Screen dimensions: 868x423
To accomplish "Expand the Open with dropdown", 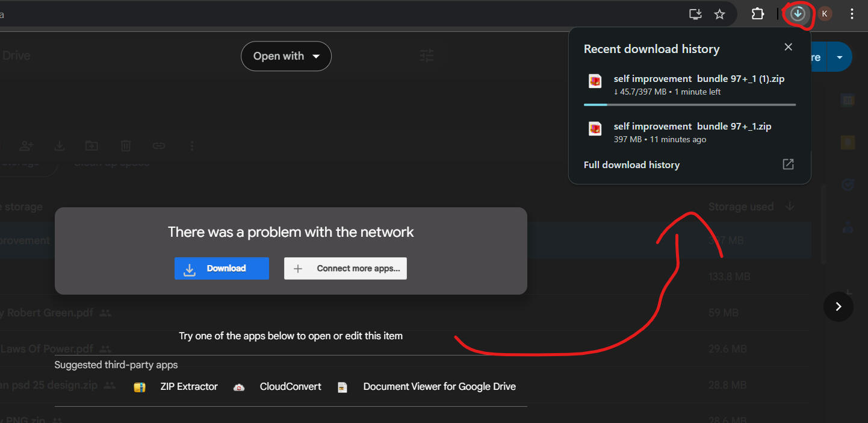I will coord(286,56).
